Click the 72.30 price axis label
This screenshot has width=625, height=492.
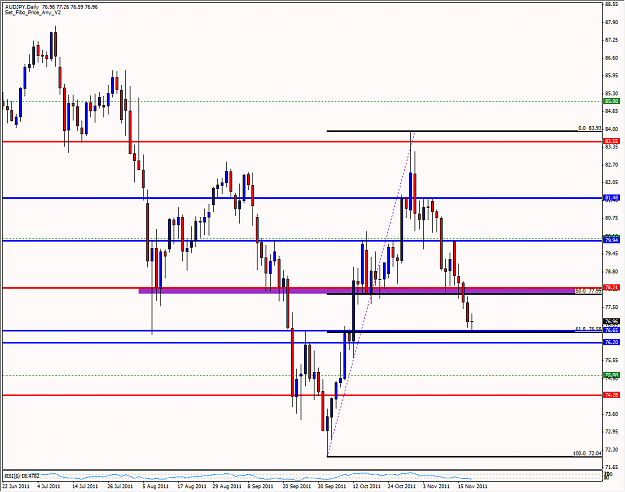tap(612, 449)
